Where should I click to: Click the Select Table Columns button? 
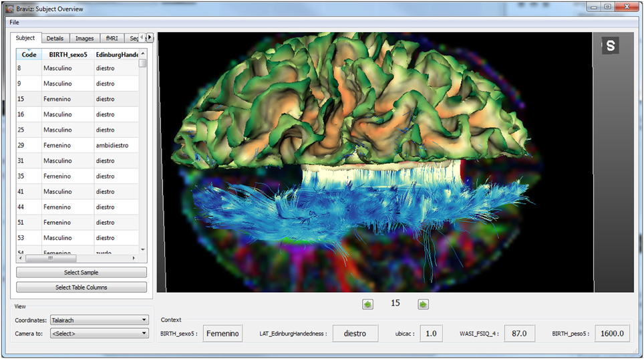82,287
